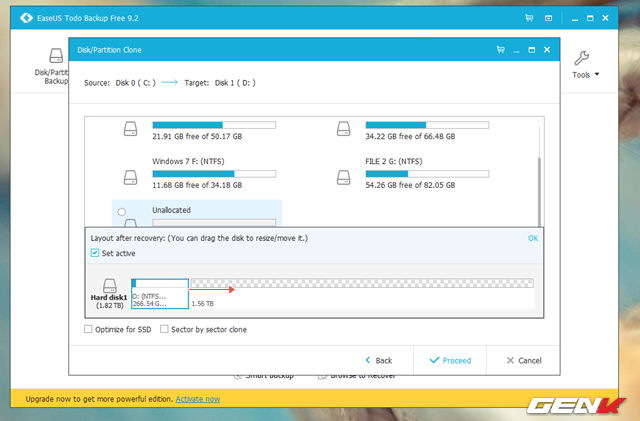Screen dimensions: 640x421
Task: Click OK in layout after recovery panel
Action: point(533,238)
